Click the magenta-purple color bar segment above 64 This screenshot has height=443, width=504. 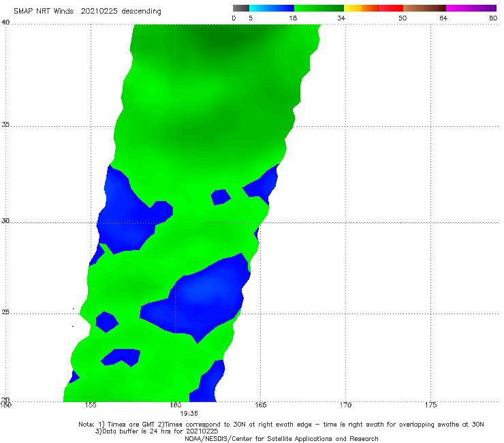coord(471,8)
